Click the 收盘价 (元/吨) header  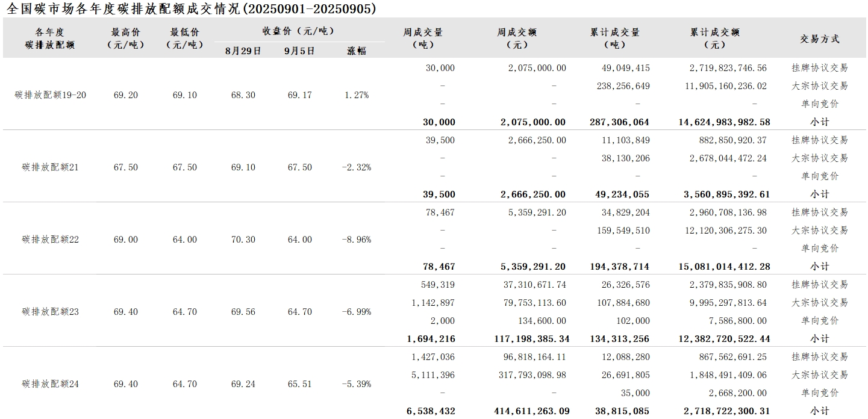[x=298, y=31]
